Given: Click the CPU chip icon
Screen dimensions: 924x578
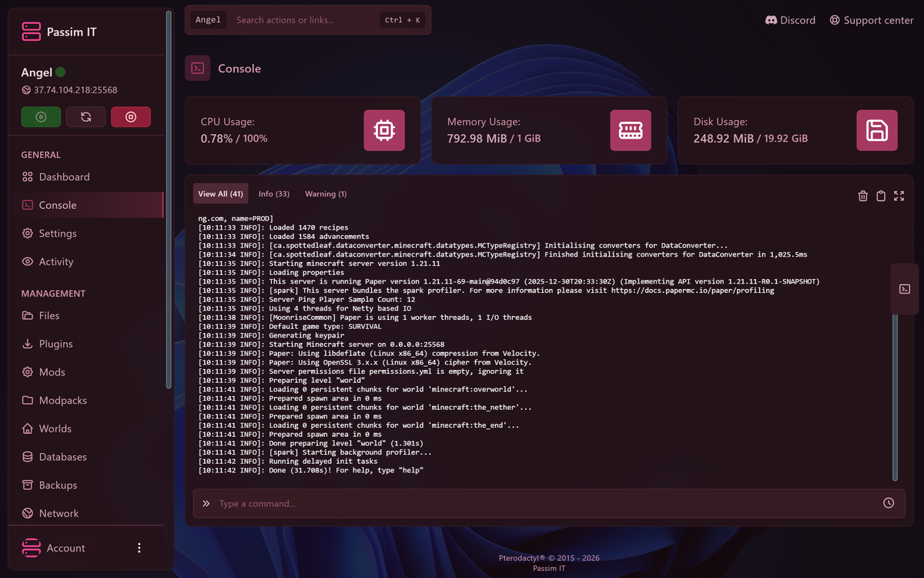Looking at the screenshot, I should (384, 130).
